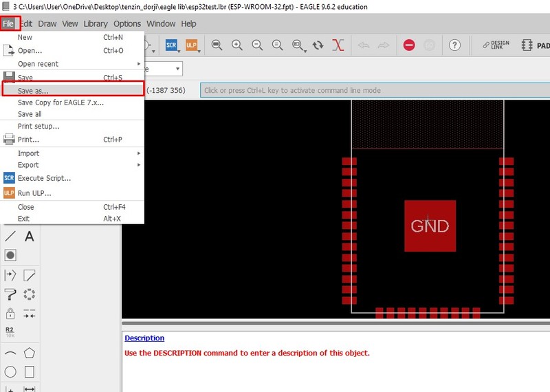Image resolution: width=550 pixels, height=392 pixels.
Task: Click the Zoom Out magnifier
Action: 257,45
